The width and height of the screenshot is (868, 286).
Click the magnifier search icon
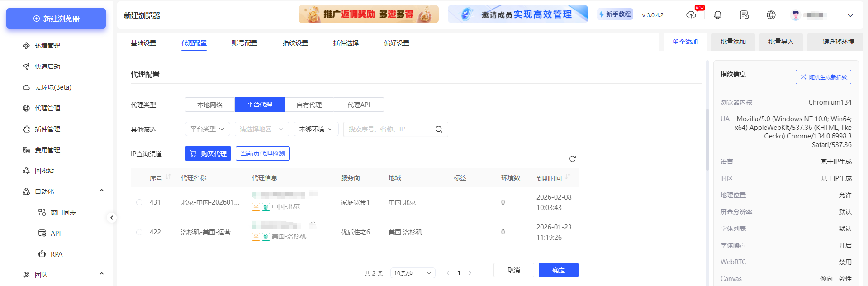click(x=439, y=129)
